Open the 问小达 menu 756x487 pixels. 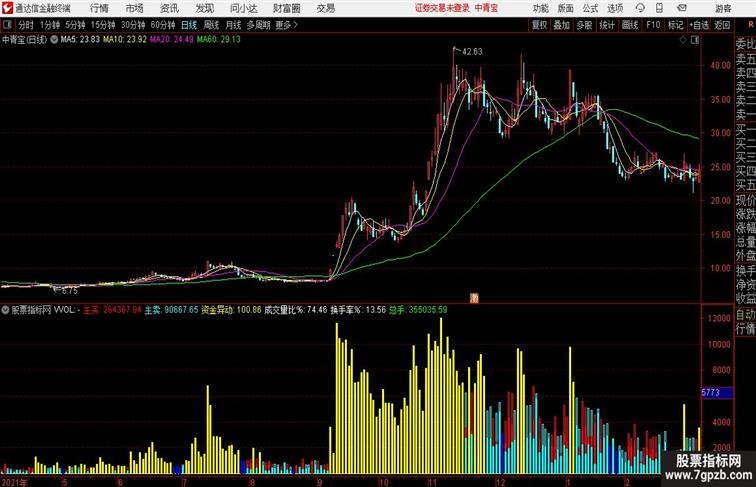tap(243, 8)
